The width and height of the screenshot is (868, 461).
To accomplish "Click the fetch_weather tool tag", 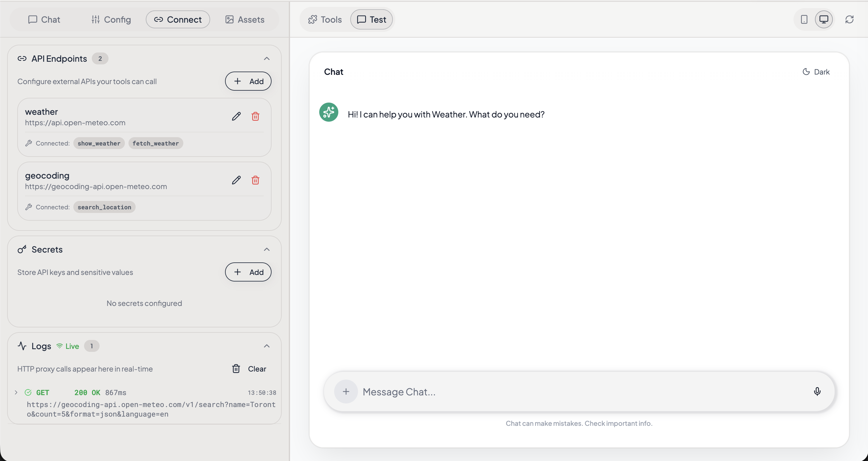I will pyautogui.click(x=156, y=143).
